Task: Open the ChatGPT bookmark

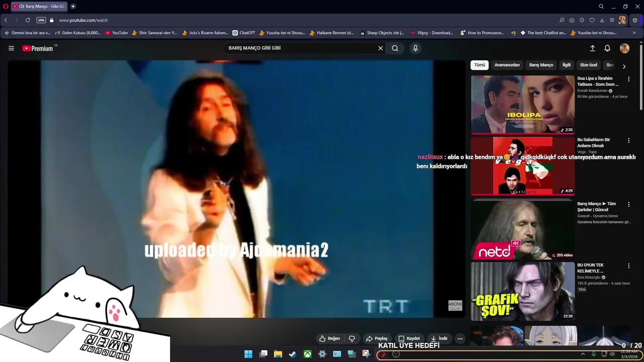Action: [x=244, y=33]
